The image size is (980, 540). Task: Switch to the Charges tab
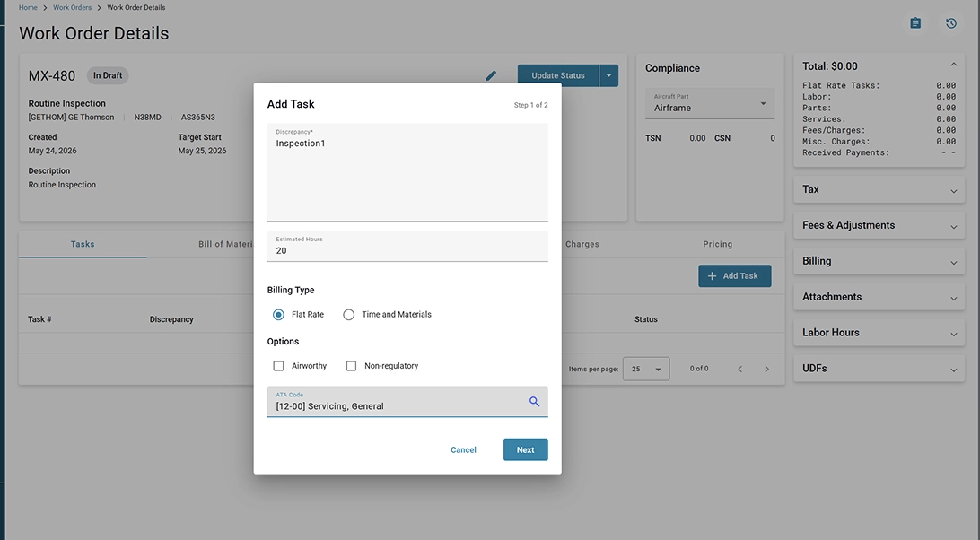click(x=582, y=244)
